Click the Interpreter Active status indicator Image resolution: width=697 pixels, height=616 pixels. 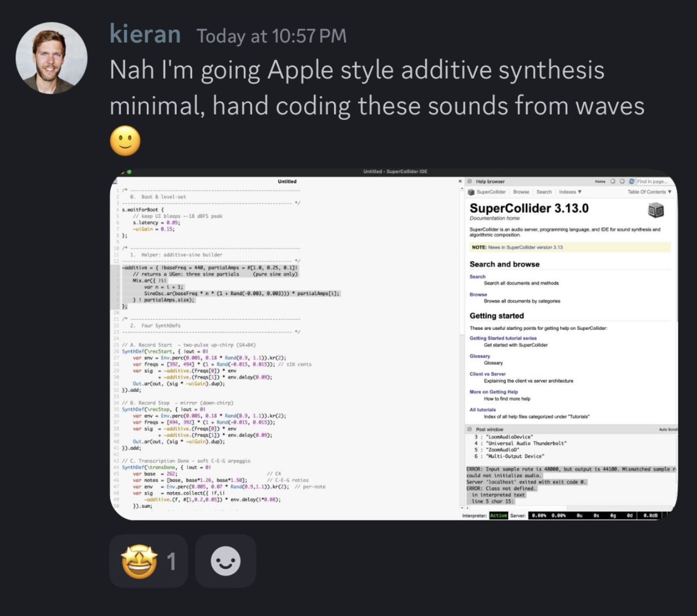498,515
